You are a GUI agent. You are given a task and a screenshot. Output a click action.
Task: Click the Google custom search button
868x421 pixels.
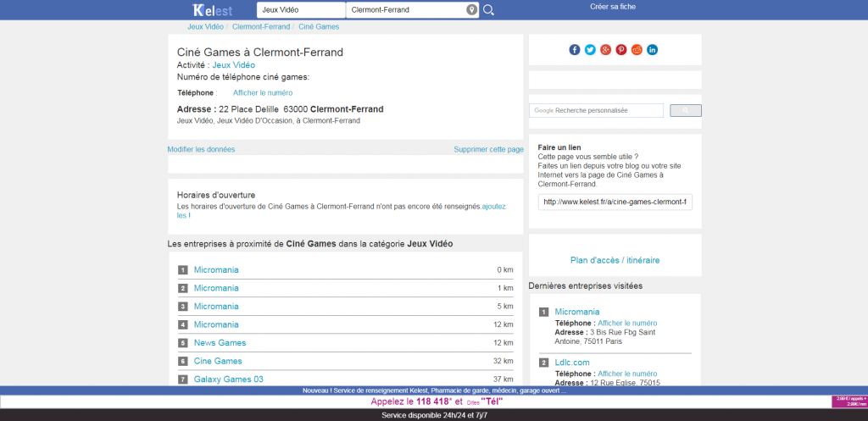coord(685,111)
